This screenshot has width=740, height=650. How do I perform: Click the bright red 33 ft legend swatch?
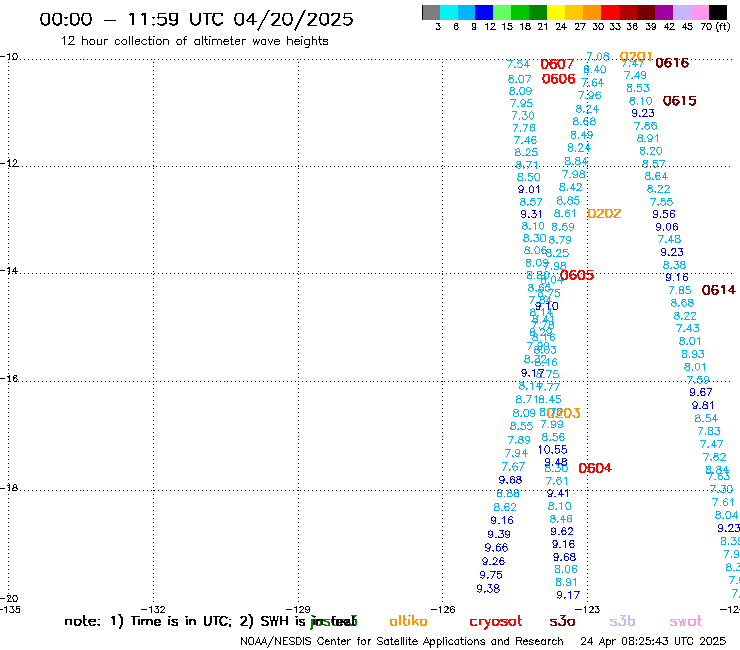click(610, 12)
